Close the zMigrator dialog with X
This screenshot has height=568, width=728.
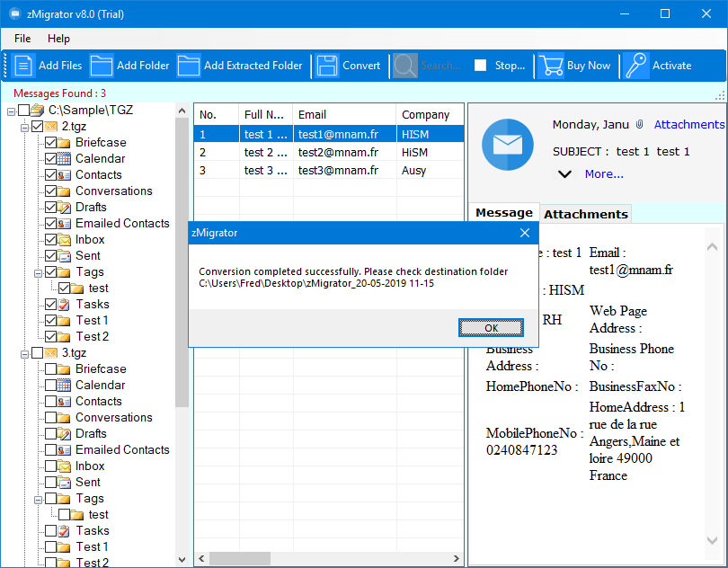[525, 233]
